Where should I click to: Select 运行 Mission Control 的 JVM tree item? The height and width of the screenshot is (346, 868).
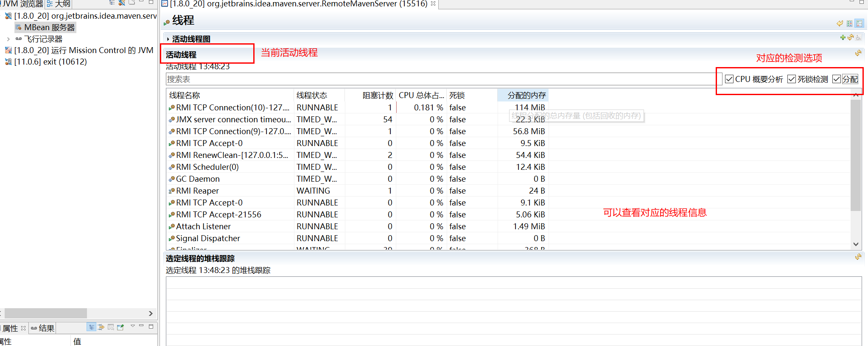click(79, 51)
